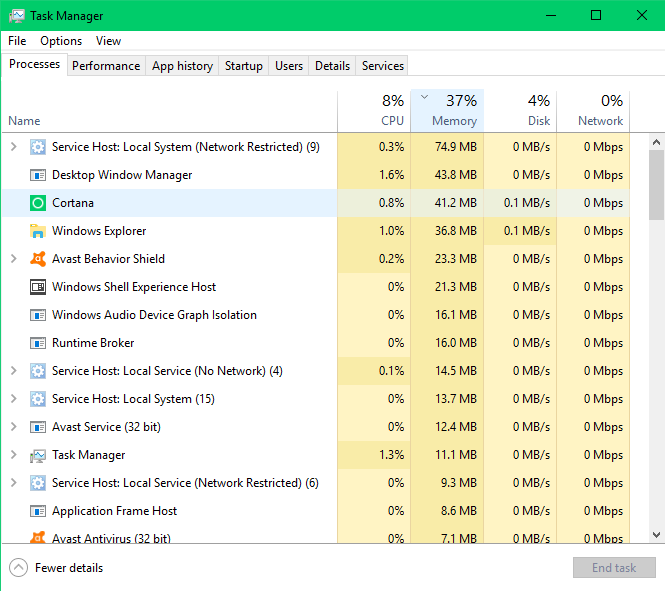Select the Cortana process name

click(x=73, y=203)
